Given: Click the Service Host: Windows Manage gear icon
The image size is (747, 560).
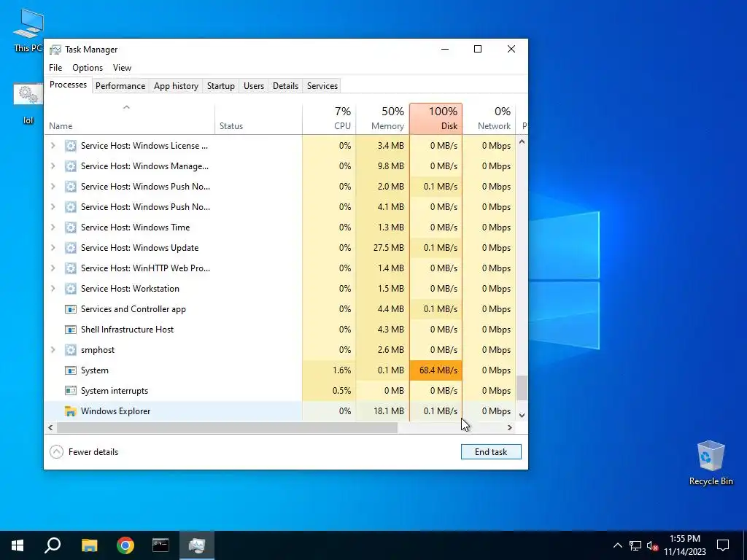Looking at the screenshot, I should point(71,166).
